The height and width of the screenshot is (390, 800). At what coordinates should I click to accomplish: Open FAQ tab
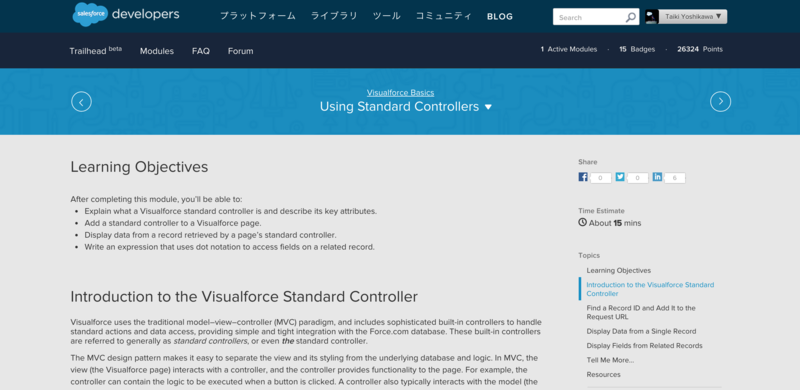click(x=201, y=51)
